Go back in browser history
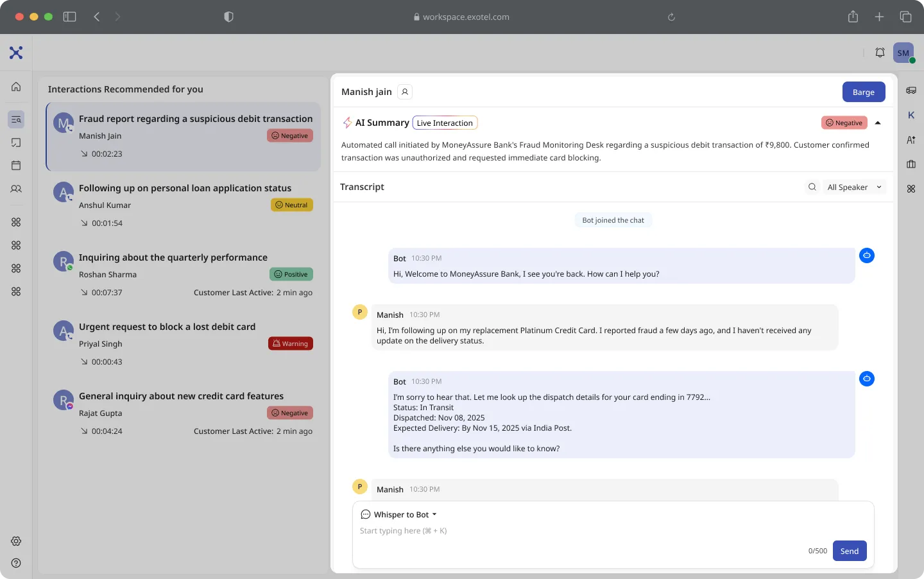 pos(97,17)
